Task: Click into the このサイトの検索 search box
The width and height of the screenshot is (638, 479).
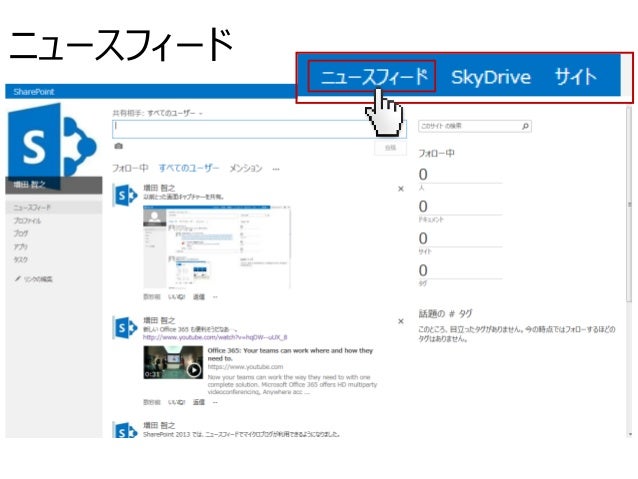Action: point(469,126)
